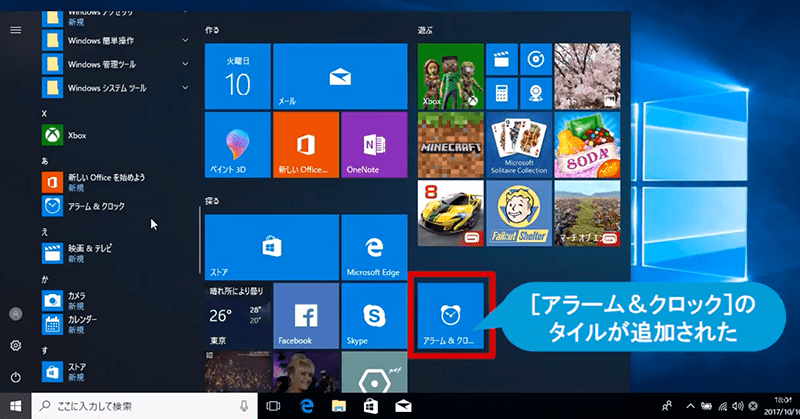Click the Power button in Start menu
Image resolution: width=800 pixels, height=419 pixels.
click(16, 377)
